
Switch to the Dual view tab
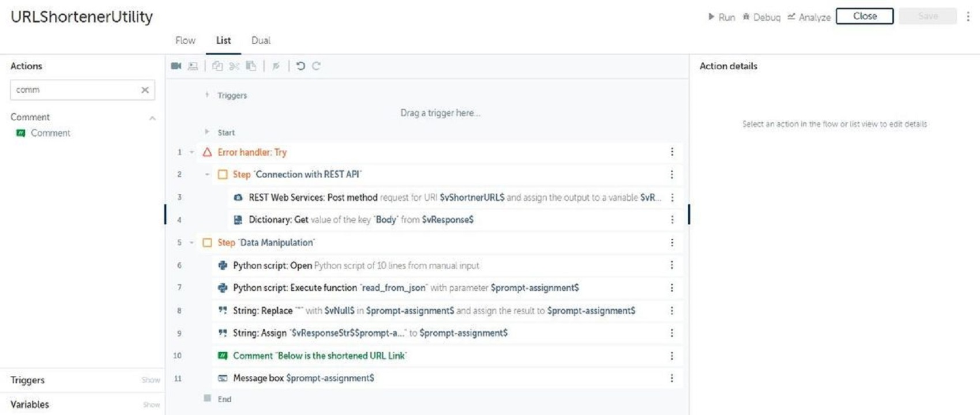point(261,40)
